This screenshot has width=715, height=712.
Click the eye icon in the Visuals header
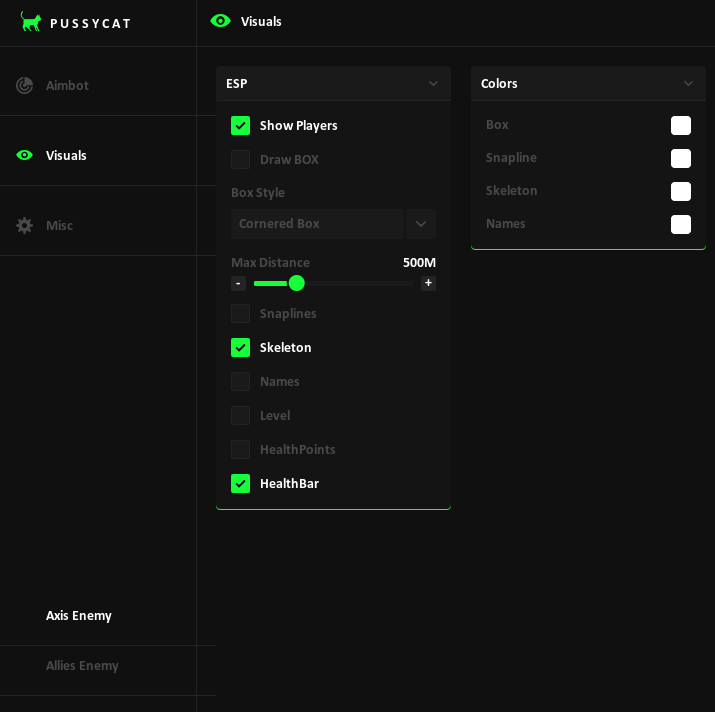(221, 21)
